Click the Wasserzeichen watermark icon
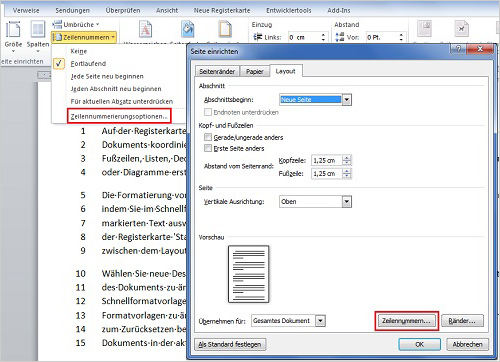500x362 pixels. pos(145,29)
